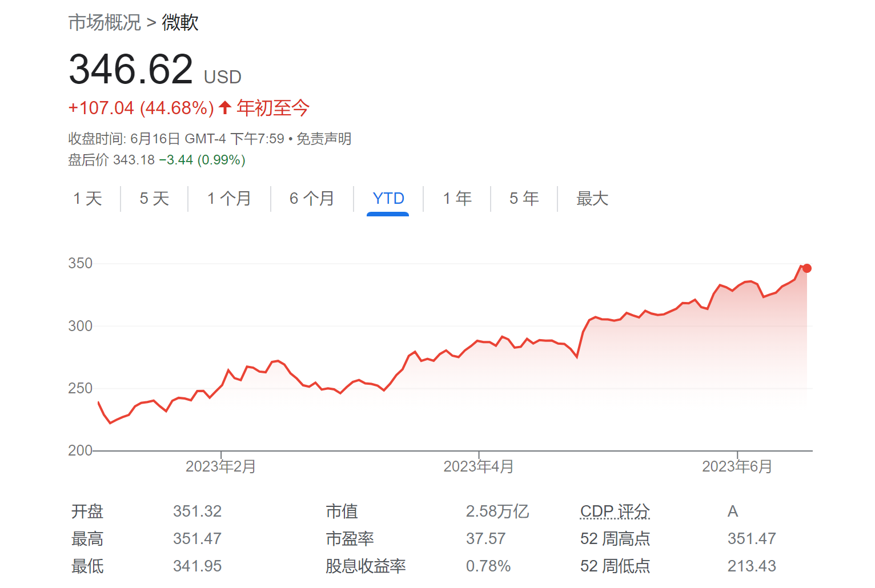Click the 52 周低点 value 213.43
The width and height of the screenshot is (875, 588).
pyautogui.click(x=752, y=566)
